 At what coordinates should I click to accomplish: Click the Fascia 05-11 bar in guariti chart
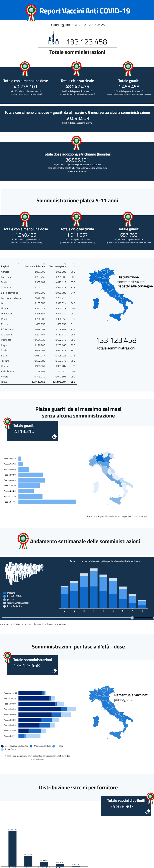47,502
